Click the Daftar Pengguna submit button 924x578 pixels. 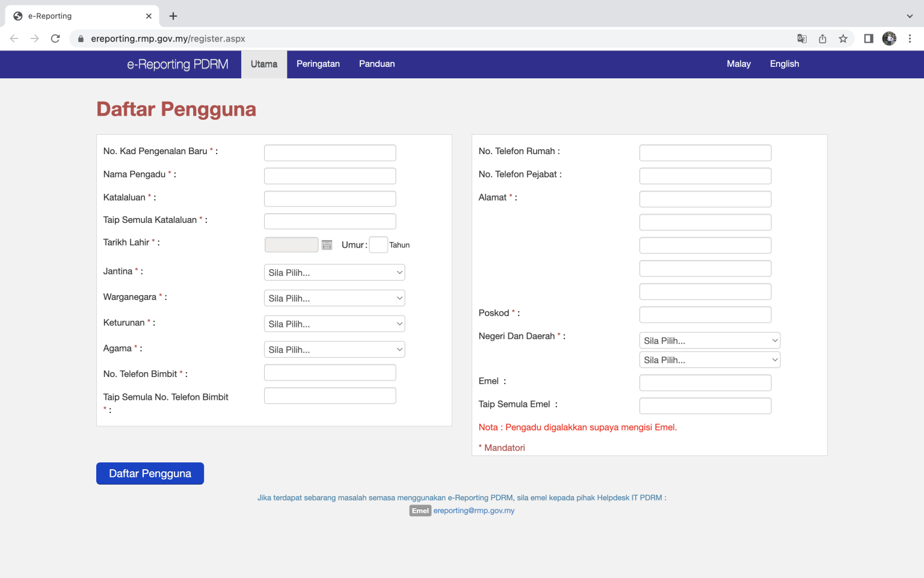pyautogui.click(x=150, y=473)
